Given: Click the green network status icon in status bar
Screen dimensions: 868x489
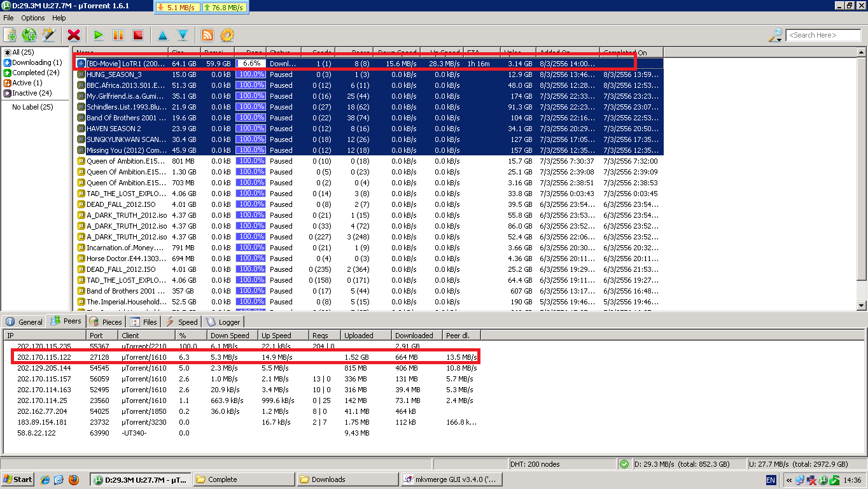Looking at the screenshot, I should pos(624,464).
